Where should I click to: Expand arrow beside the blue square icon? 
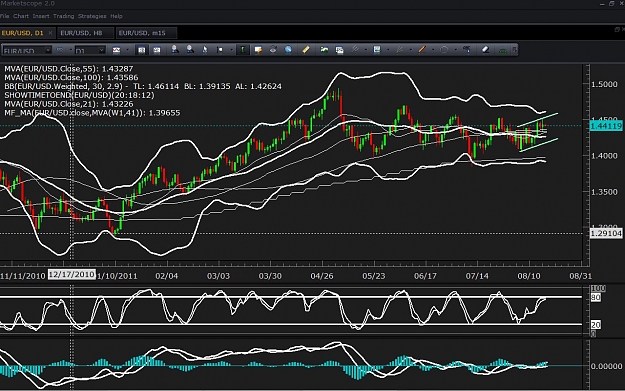(x=388, y=50)
